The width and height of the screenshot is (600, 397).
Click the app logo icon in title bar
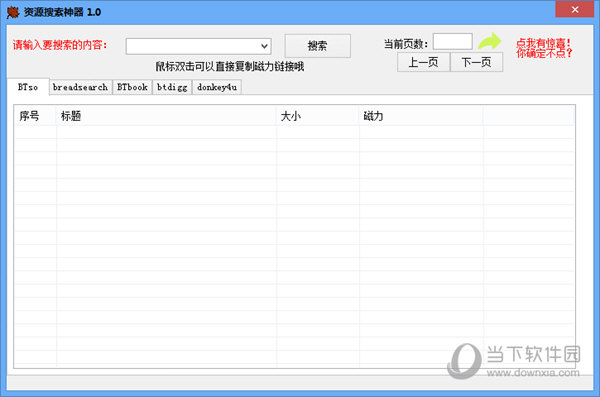[13, 12]
